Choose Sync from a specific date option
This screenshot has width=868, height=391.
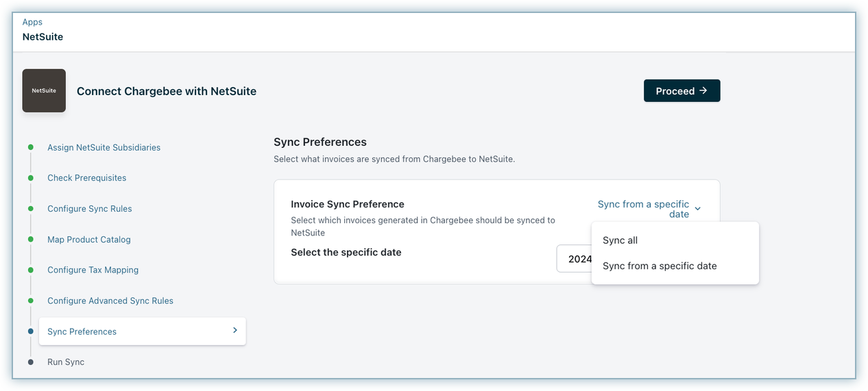pos(660,266)
